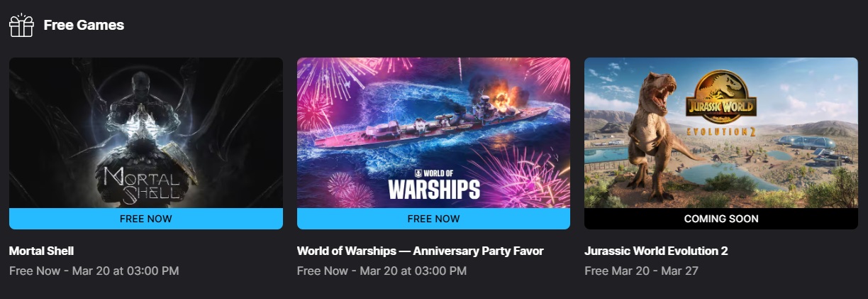
Task: Open World of Warships — Anniversary Party Favor title
Action: tap(421, 251)
